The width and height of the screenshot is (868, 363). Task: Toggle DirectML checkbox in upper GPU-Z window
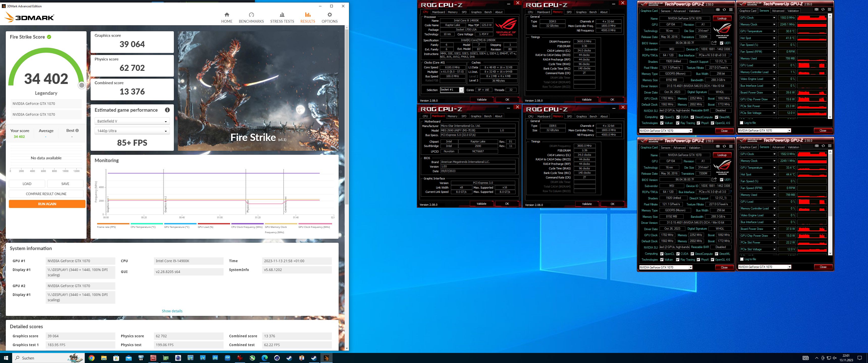(716, 117)
